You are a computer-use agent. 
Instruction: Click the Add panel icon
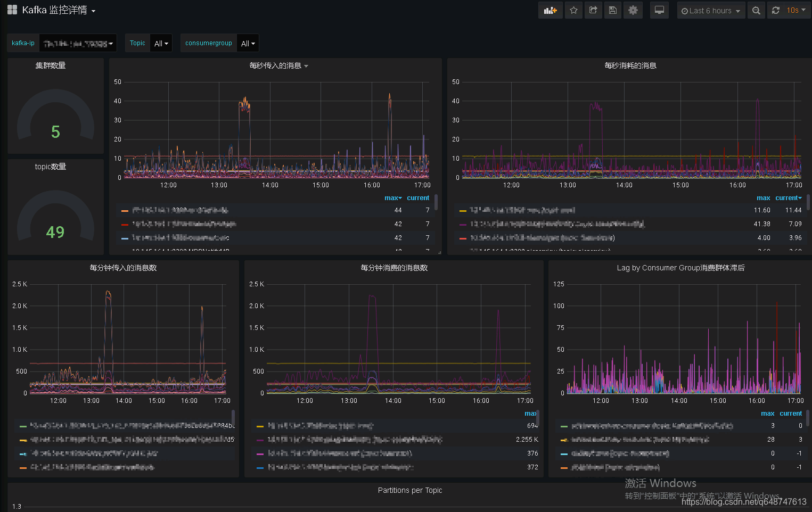[550, 10]
